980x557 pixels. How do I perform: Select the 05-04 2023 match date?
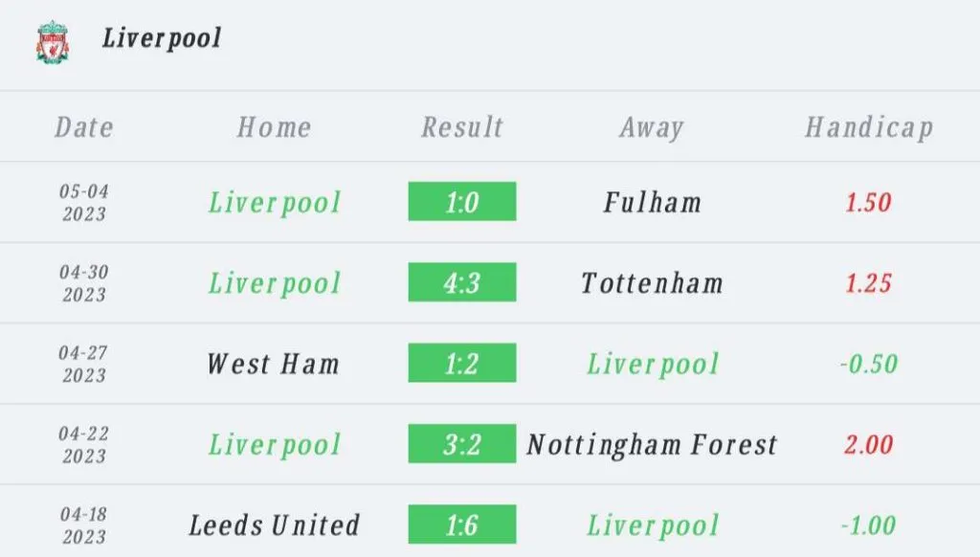point(84,202)
